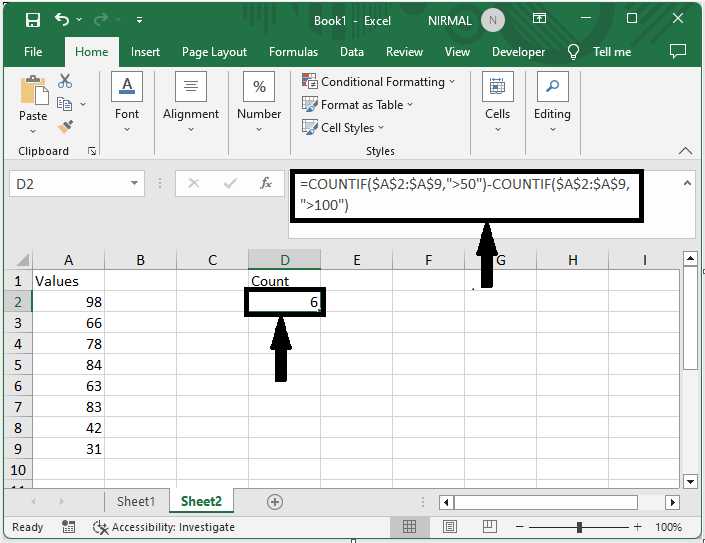Expand the Alignment group
This screenshot has width=705, height=543.
click(191, 103)
